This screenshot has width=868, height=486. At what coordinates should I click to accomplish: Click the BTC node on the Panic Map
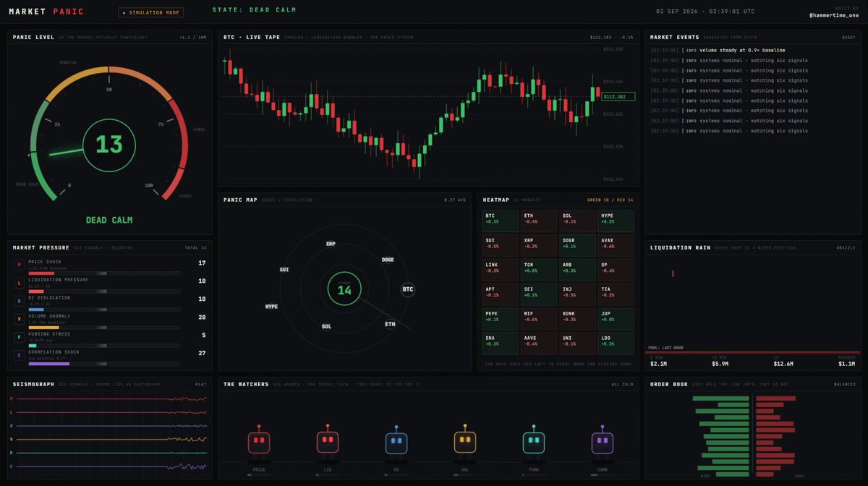pos(408,289)
